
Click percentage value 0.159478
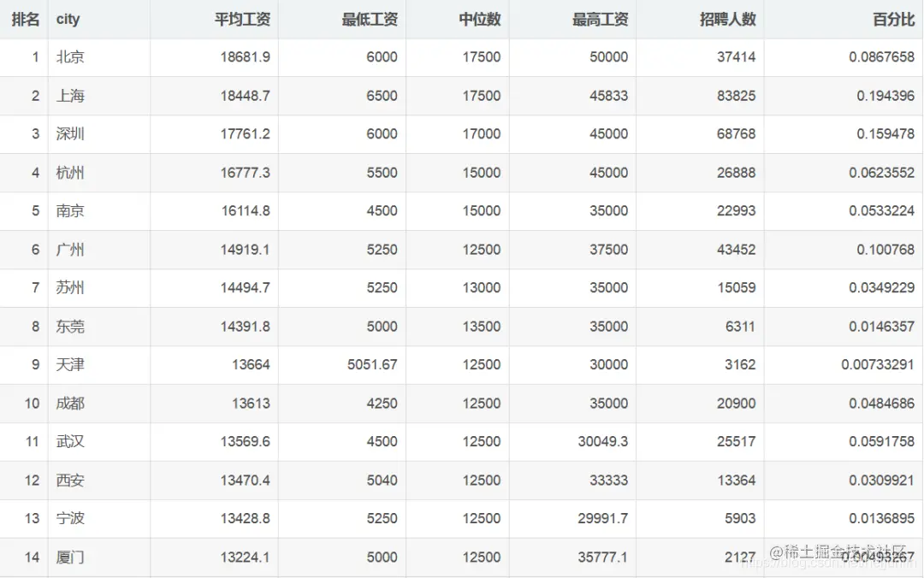885,133
